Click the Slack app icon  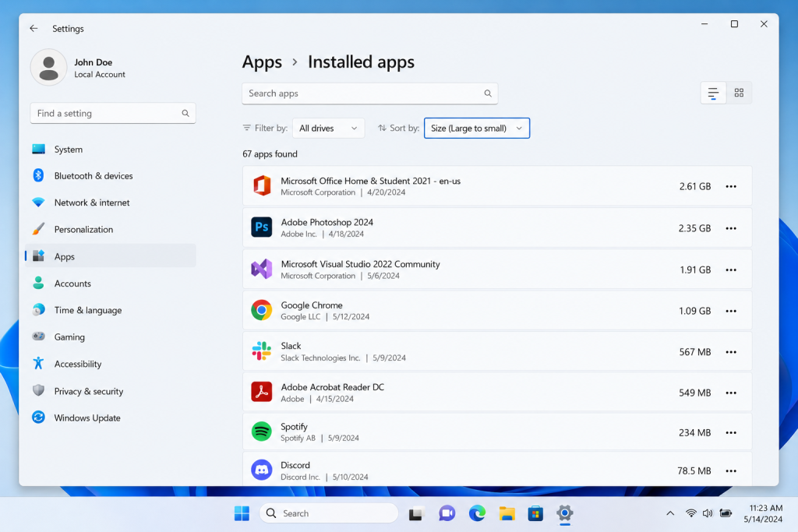[262, 351]
